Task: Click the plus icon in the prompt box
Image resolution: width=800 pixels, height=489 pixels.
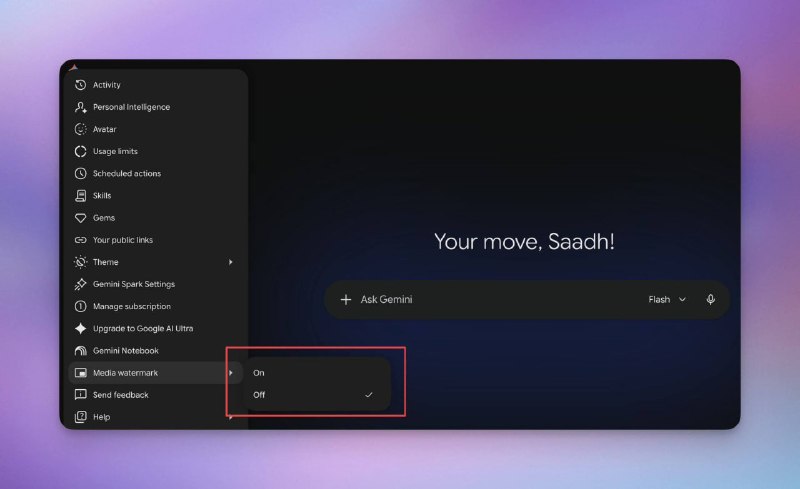Action: pyautogui.click(x=345, y=300)
